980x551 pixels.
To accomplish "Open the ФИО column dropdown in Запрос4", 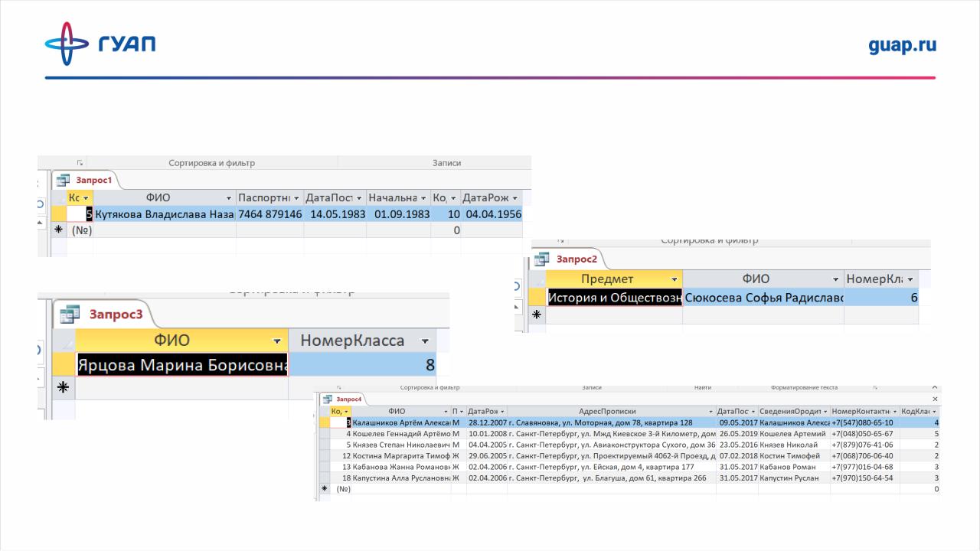I will [446, 411].
